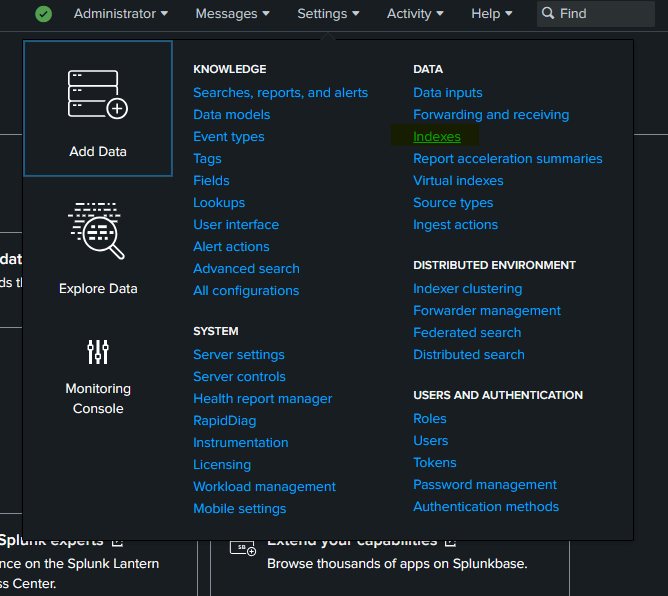Viewport: 668px width, 596px height.
Task: Click the SYSTEM section heading
Action: click(x=216, y=331)
